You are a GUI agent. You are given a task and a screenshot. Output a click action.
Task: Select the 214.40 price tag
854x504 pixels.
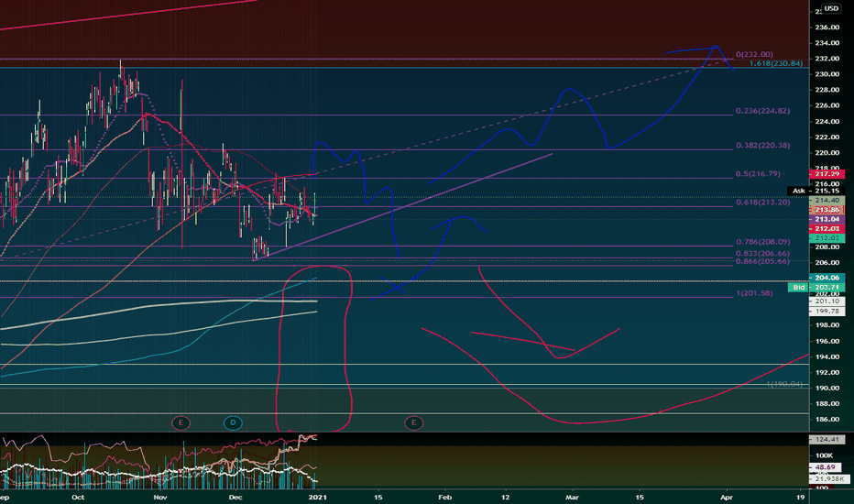click(x=827, y=201)
